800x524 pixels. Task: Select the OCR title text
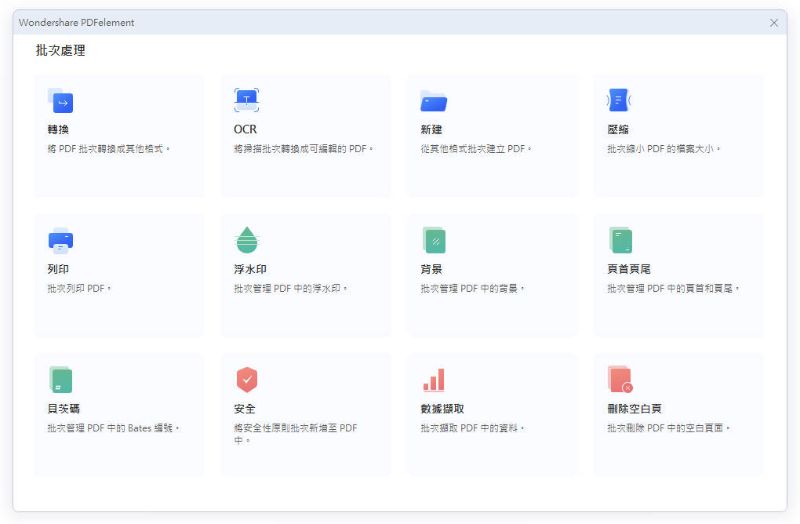pos(245,130)
